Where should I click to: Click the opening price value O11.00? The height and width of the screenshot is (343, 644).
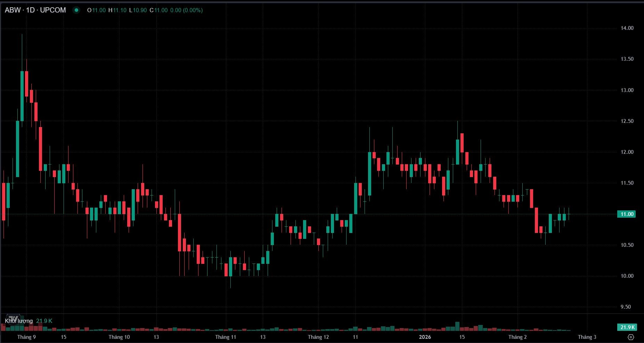click(96, 10)
